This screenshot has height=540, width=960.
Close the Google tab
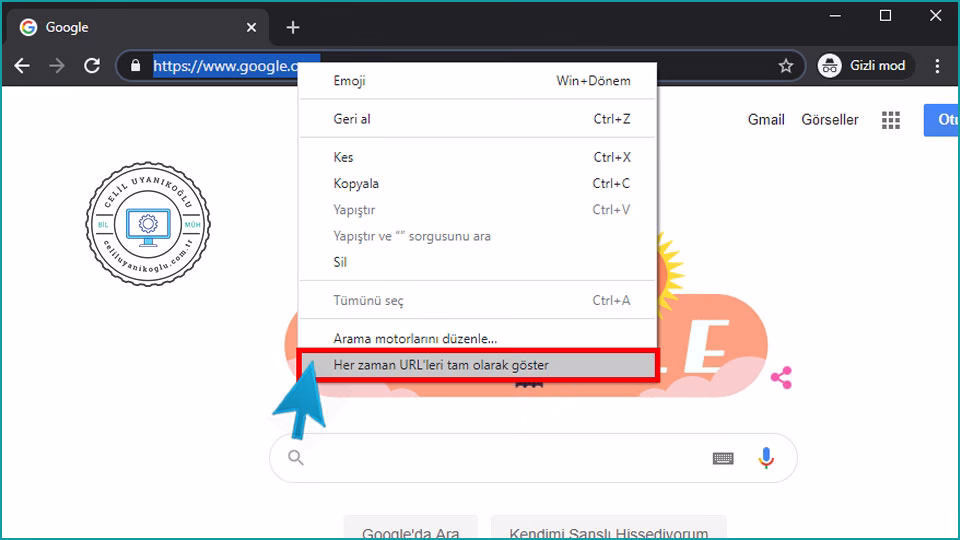pos(251,28)
